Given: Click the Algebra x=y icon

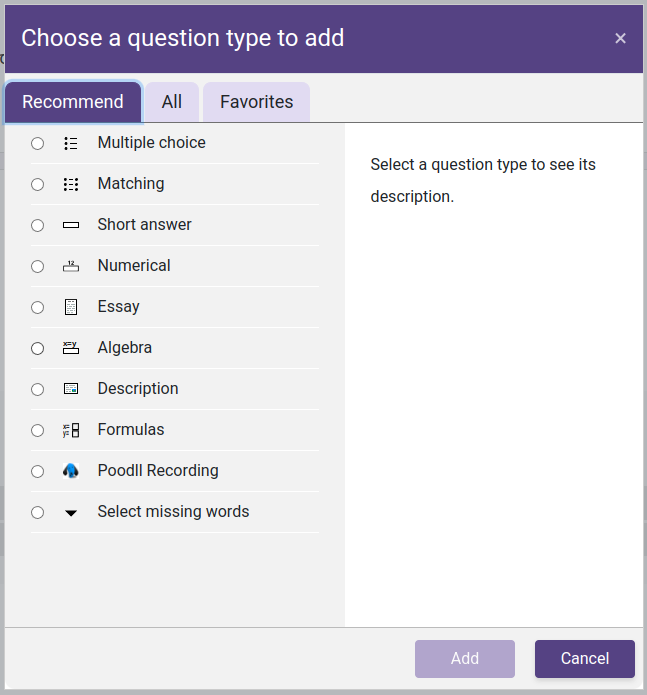Looking at the screenshot, I should pyautogui.click(x=71, y=348).
